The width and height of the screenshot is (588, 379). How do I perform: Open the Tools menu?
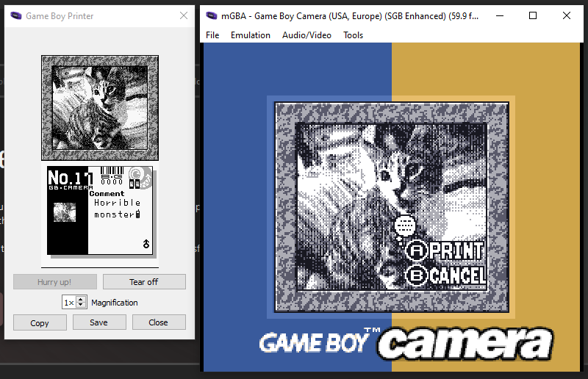353,35
